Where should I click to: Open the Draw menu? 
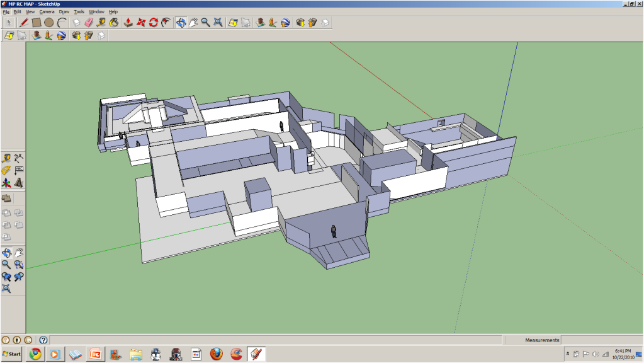(x=64, y=12)
